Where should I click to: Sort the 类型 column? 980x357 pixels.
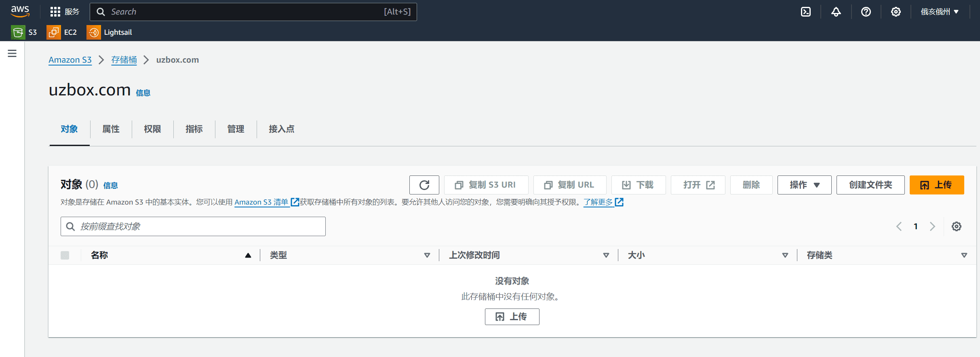pyautogui.click(x=427, y=255)
